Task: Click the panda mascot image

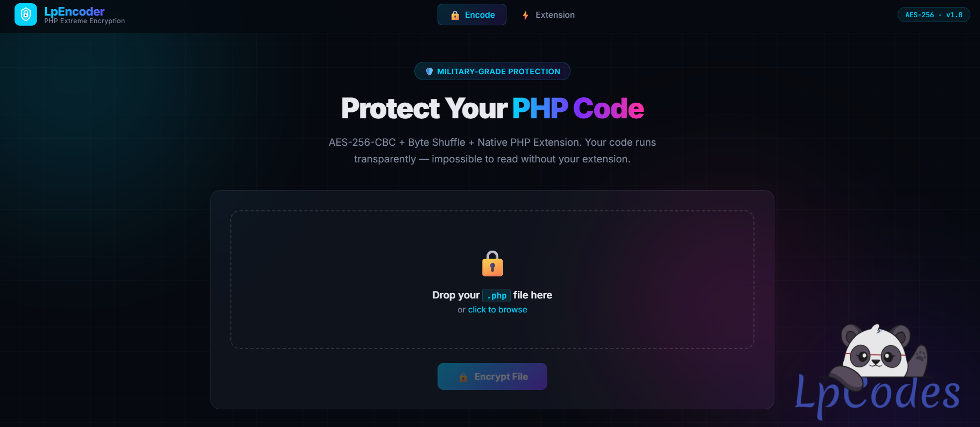Action: (876, 352)
